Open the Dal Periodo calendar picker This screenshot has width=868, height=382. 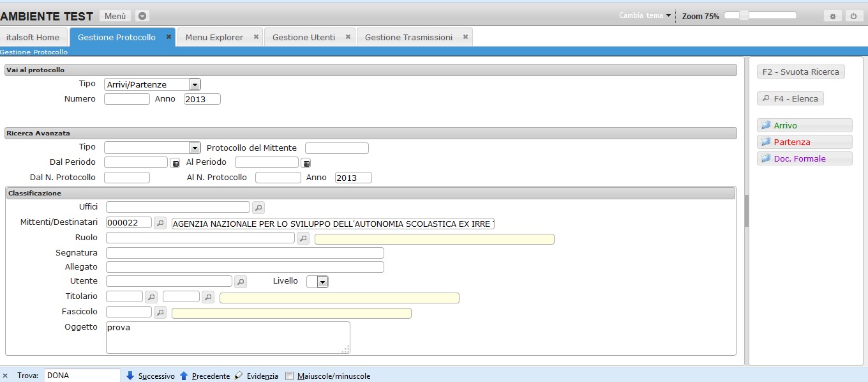coord(176,164)
